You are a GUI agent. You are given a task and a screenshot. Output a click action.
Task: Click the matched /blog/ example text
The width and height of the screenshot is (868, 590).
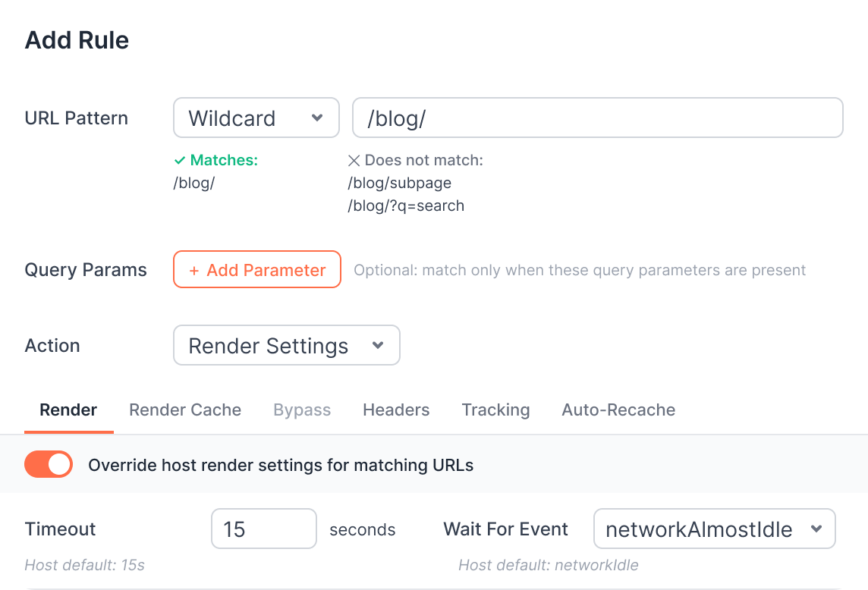(194, 184)
